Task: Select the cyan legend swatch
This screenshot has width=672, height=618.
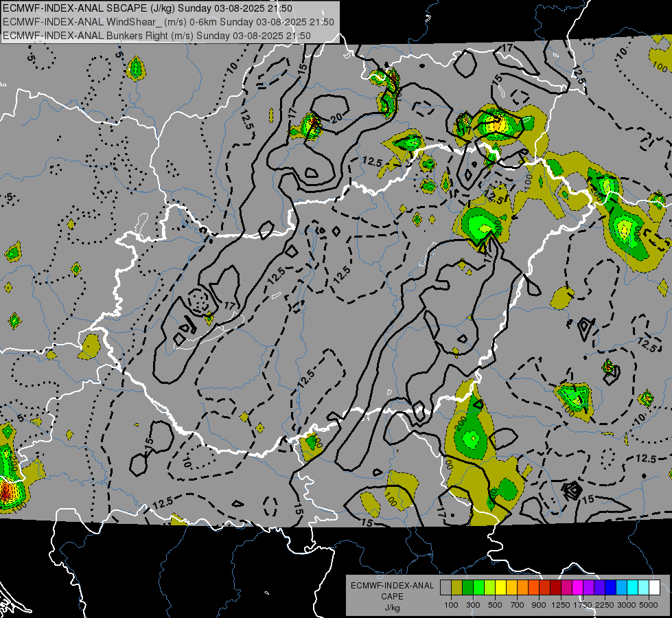Action: [633, 588]
